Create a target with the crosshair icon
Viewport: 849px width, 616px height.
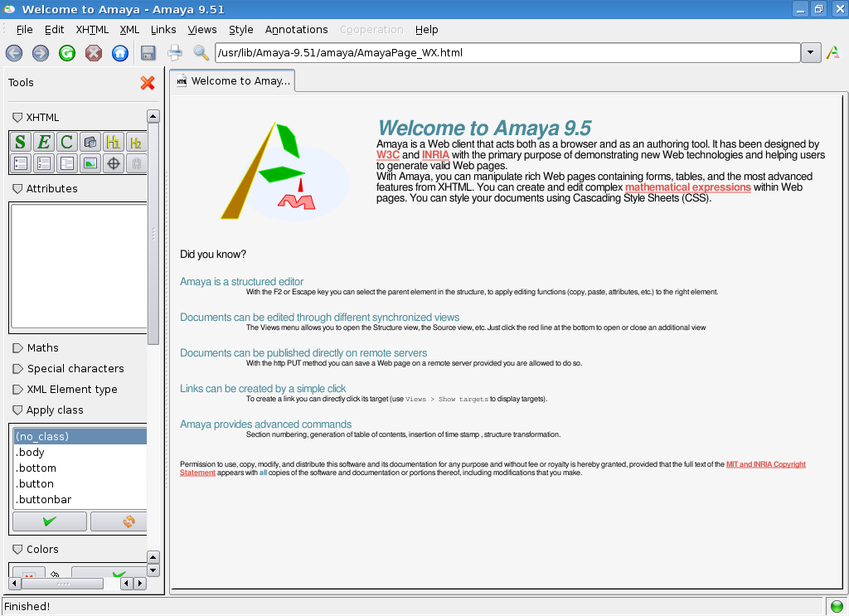113,163
